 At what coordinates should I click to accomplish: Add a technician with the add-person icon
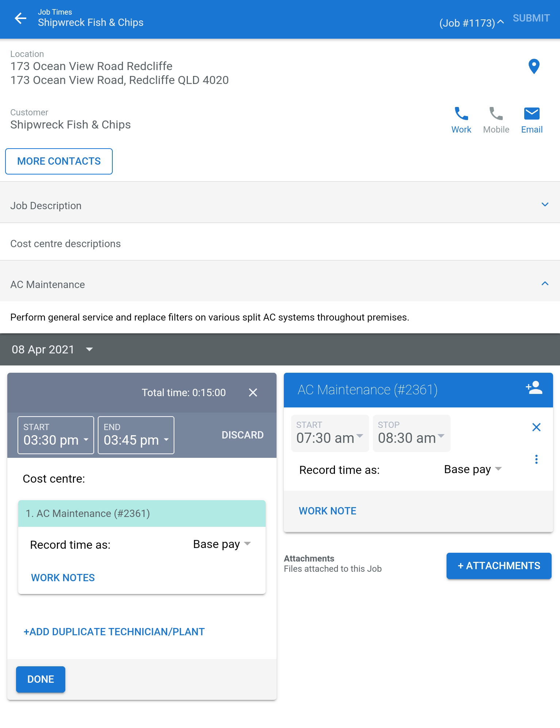[534, 388]
